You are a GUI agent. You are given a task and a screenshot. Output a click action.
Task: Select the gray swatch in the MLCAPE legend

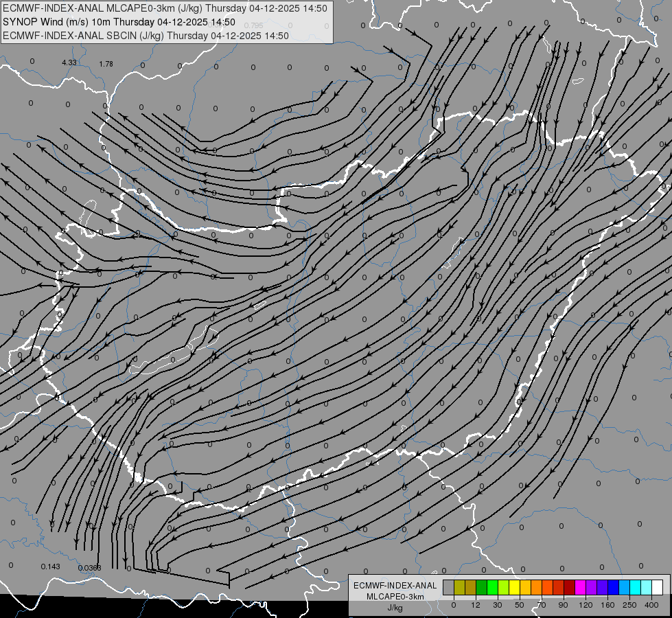(449, 587)
